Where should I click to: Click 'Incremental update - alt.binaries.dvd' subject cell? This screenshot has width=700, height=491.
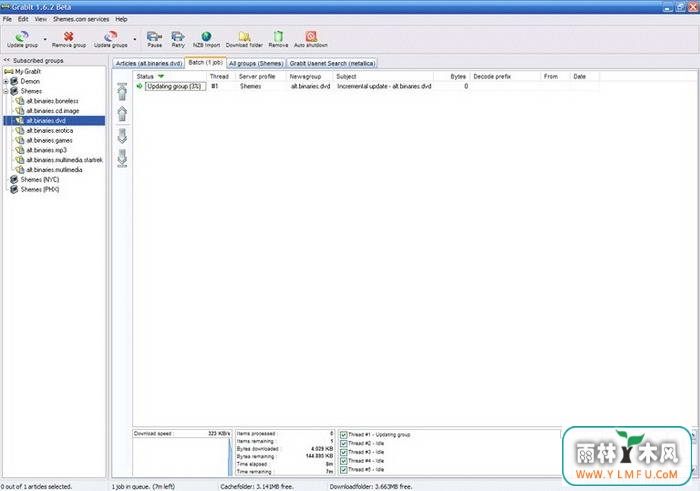(x=384, y=86)
